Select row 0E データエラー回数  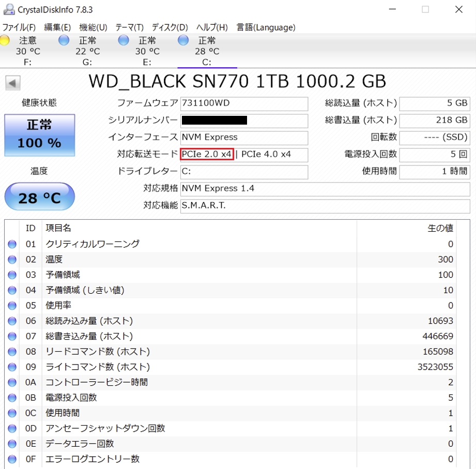[231, 444]
